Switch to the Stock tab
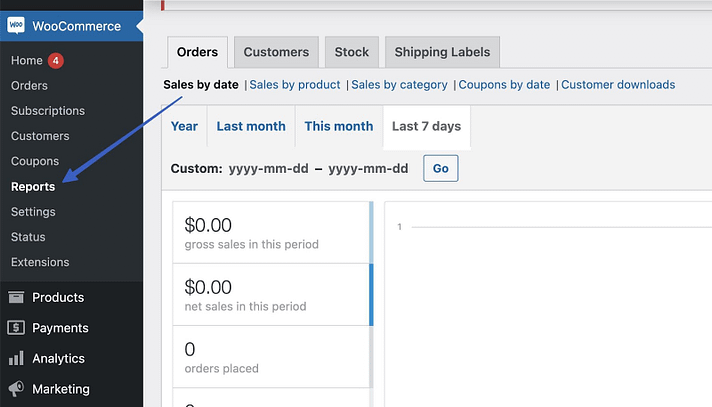This screenshot has height=407, width=712. click(351, 52)
